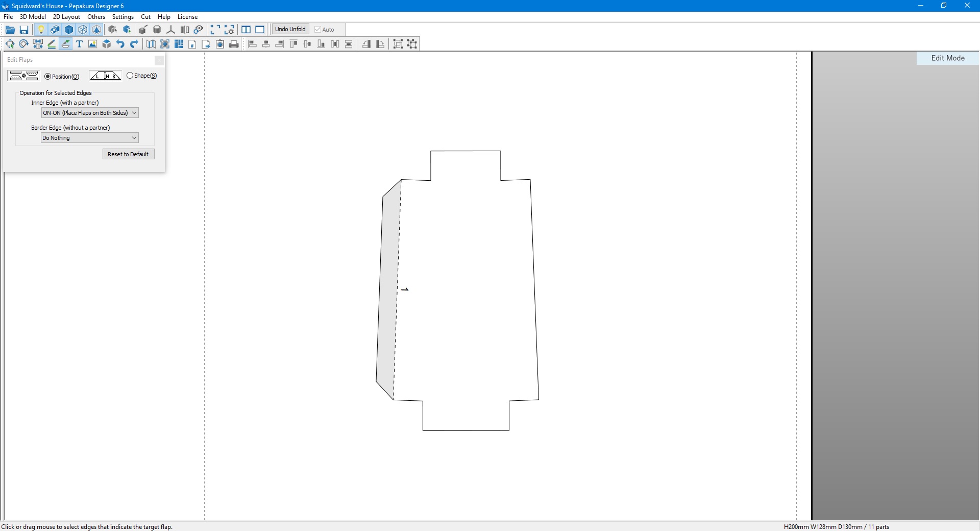Click the status bar dimensions text
Image resolution: width=980 pixels, height=531 pixels.
[x=836, y=527]
